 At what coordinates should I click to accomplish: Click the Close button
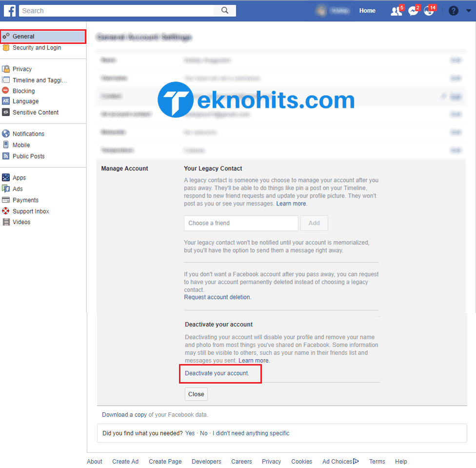click(x=196, y=394)
